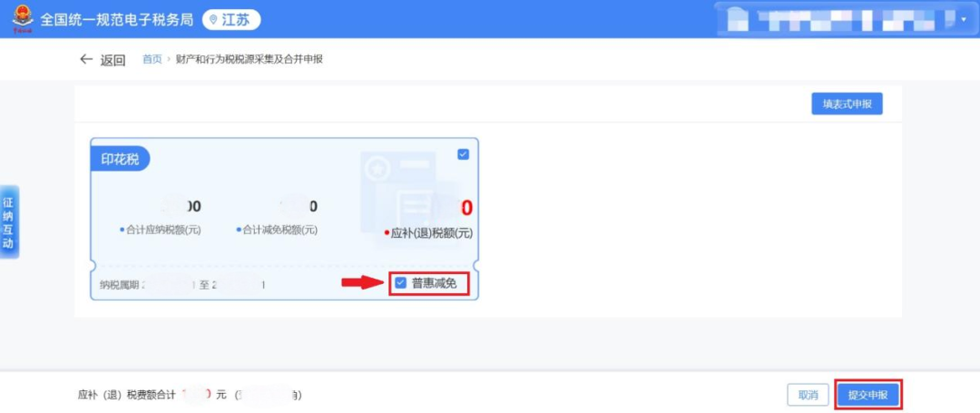The height and width of the screenshot is (413, 980).
Task: Expand the user account dropdown arrow
Action: tap(964, 19)
